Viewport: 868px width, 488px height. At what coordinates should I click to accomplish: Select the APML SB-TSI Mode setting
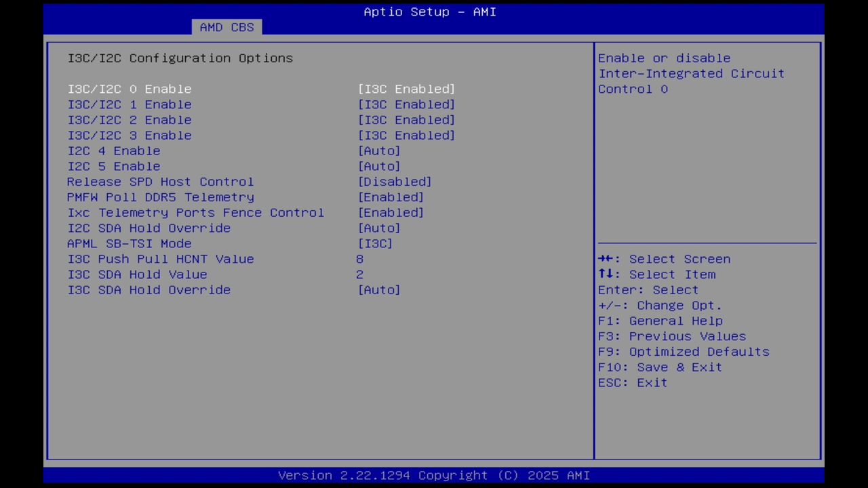130,243
